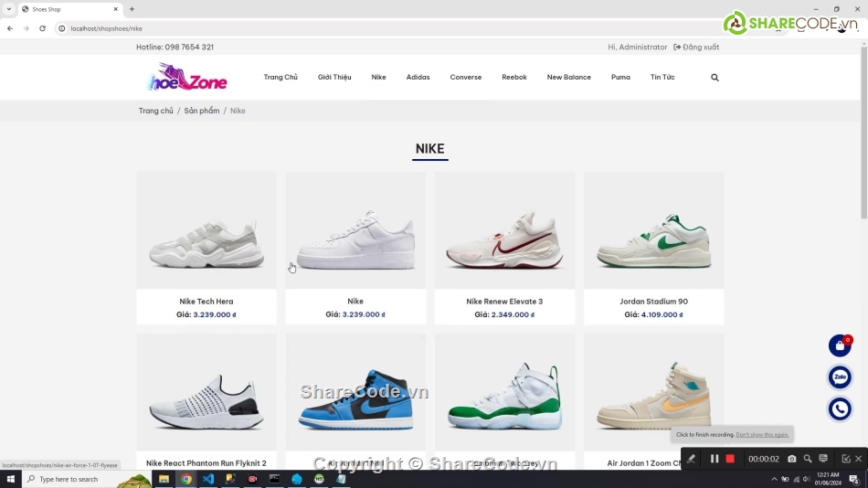Viewport: 868px width, 488px height.
Task: Click the Nike Renew Elevate 3 image
Action: tap(504, 230)
